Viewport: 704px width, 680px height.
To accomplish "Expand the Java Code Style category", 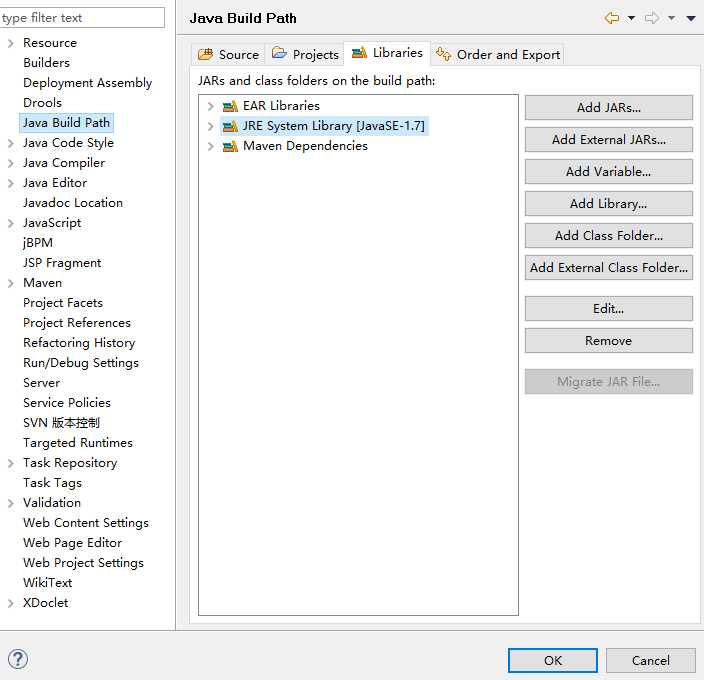I will (11, 144).
